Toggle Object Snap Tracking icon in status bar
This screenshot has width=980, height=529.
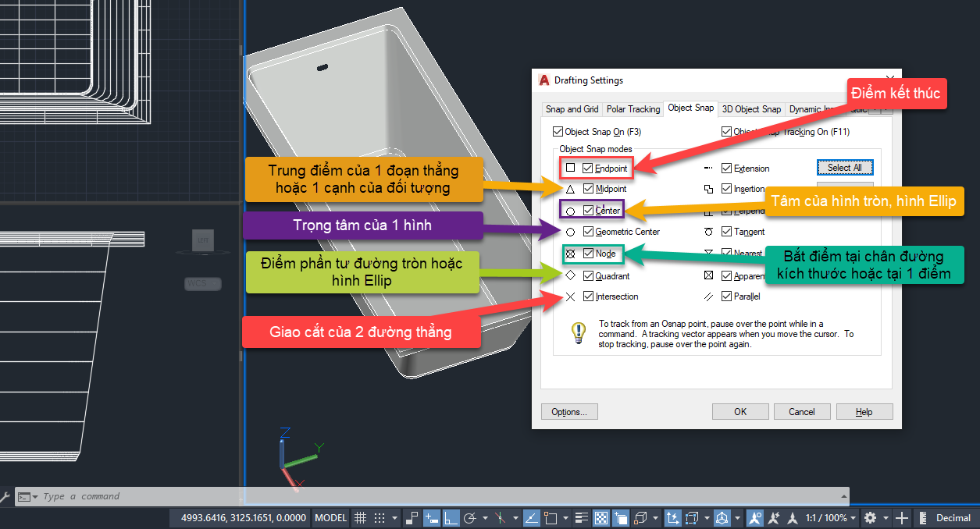[532, 517]
